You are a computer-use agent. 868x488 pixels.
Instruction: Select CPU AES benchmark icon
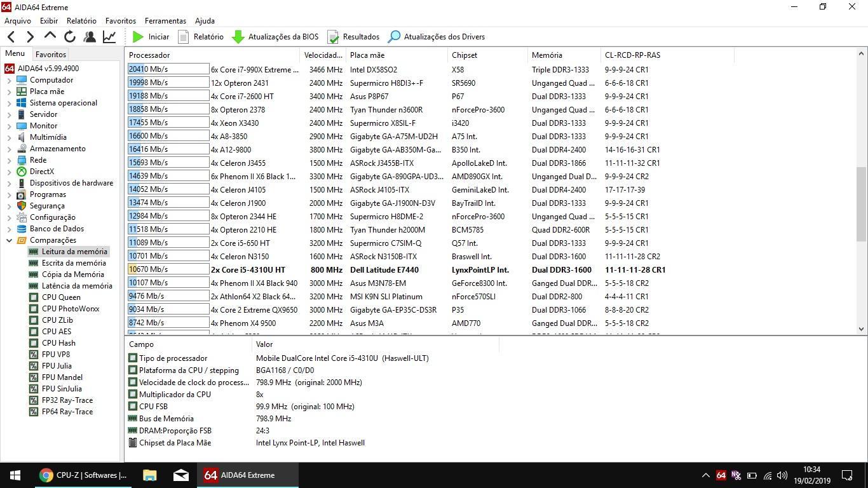point(34,332)
